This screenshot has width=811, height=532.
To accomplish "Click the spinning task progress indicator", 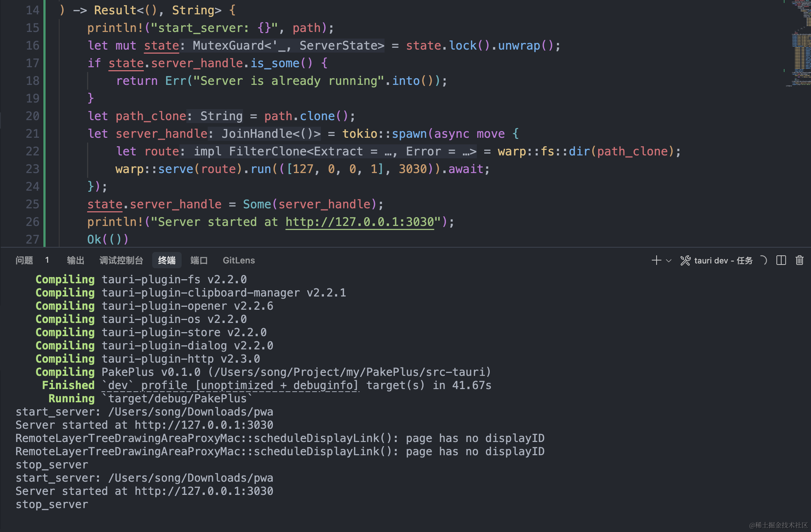I will 763,260.
